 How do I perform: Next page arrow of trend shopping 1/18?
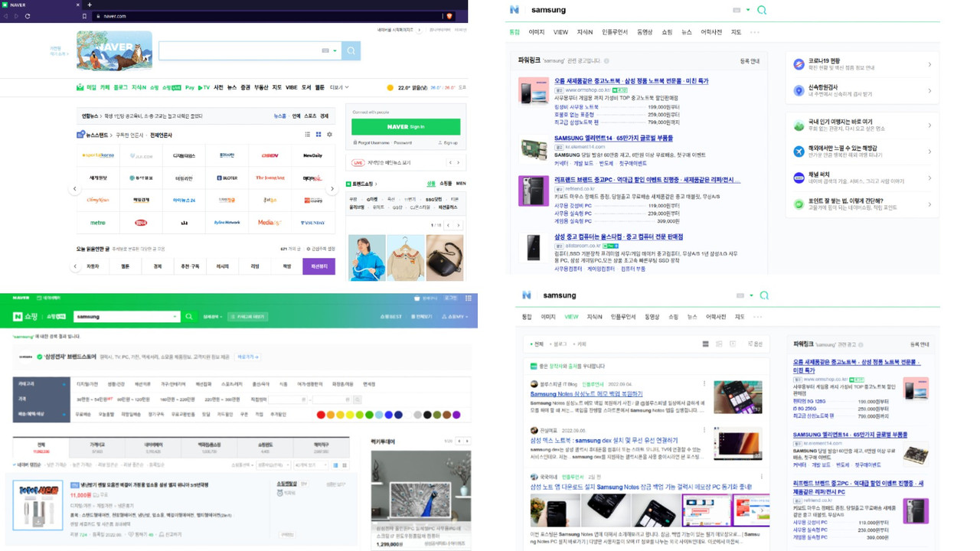tap(458, 225)
